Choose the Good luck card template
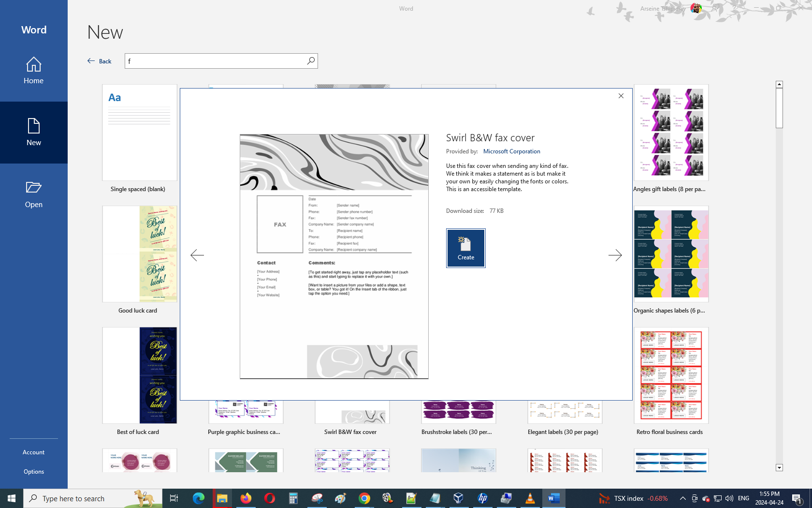The width and height of the screenshot is (812, 508). point(139,254)
